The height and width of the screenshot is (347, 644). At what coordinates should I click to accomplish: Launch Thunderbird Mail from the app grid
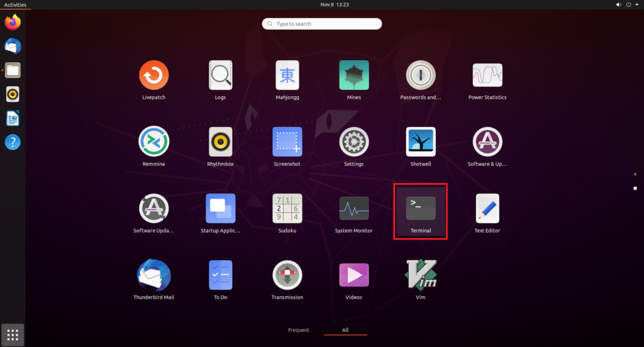(153, 280)
